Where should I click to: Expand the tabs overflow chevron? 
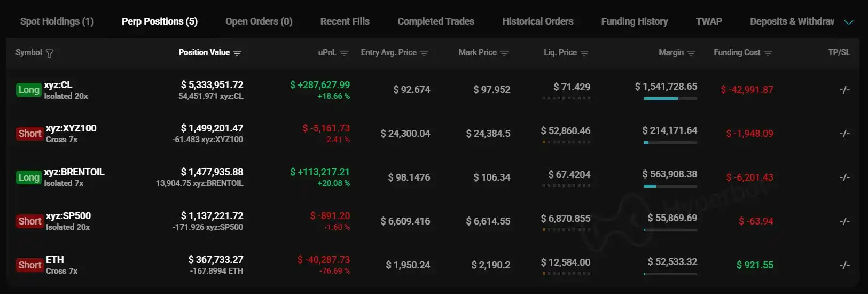click(848, 22)
